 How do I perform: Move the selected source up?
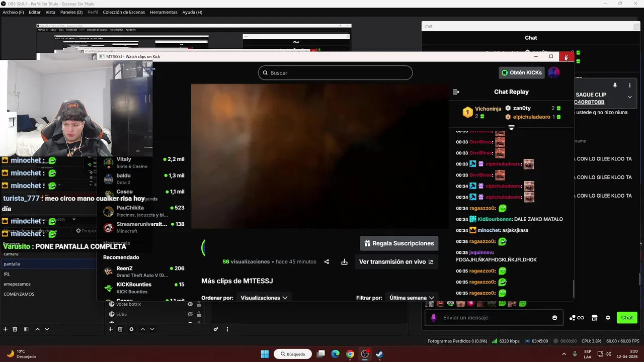[142, 329]
